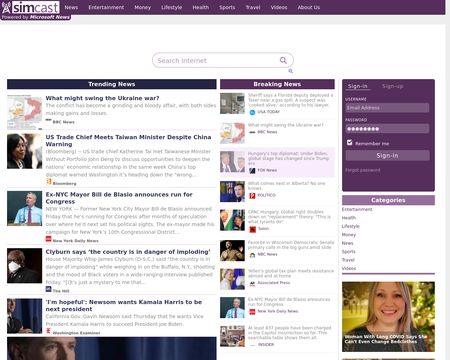The height and width of the screenshot is (360, 450).
Task: Click the Bloomberg source icon
Action: click(49, 182)
